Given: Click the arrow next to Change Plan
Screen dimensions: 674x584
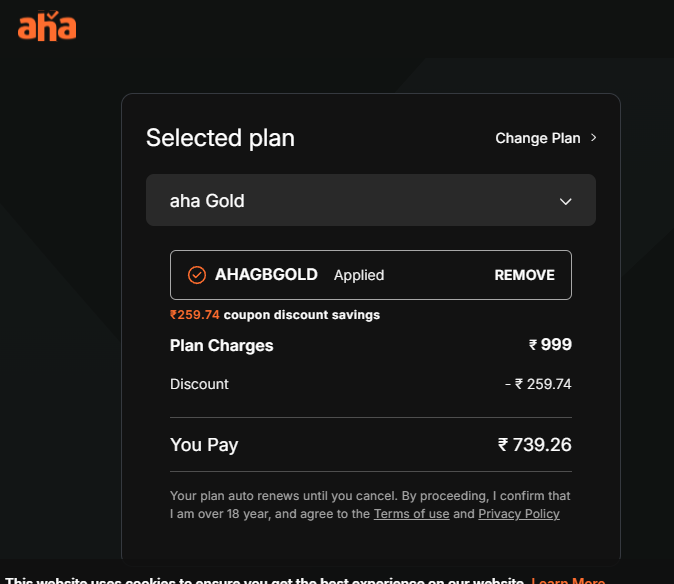Looking at the screenshot, I should pos(593,138).
